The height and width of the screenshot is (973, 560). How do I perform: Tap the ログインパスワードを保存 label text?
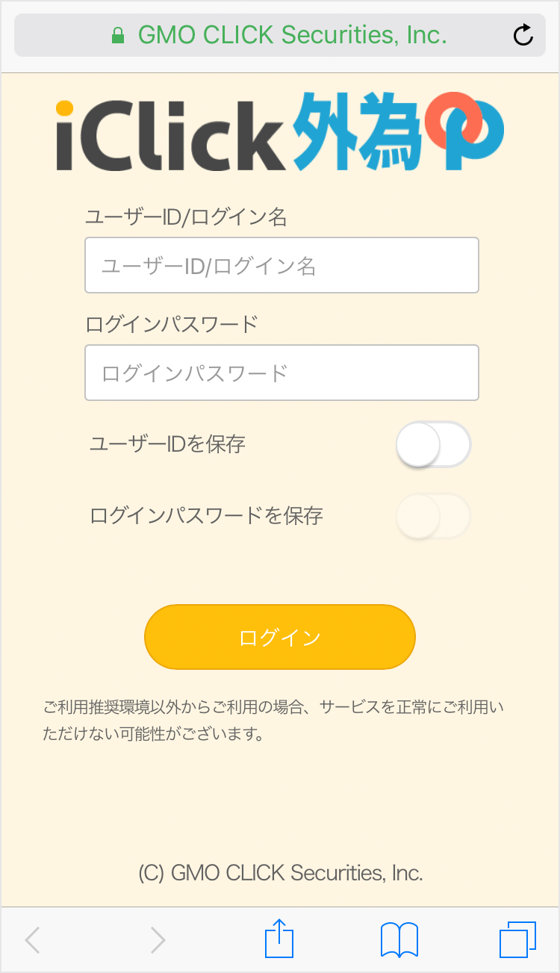tap(206, 515)
